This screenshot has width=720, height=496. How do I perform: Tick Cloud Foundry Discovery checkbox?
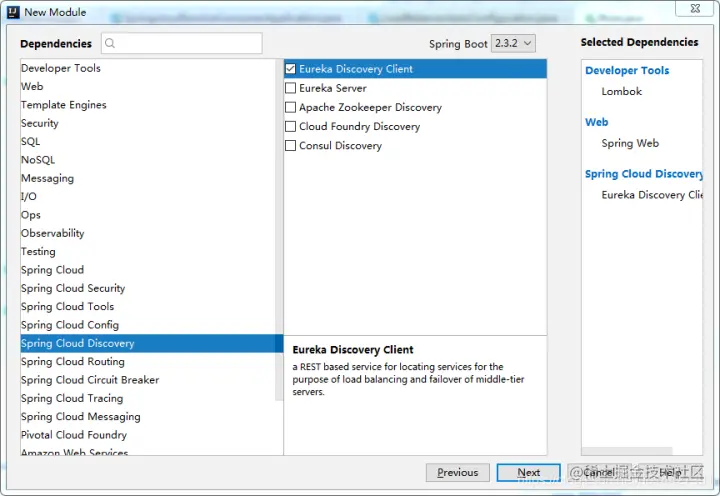point(290,126)
